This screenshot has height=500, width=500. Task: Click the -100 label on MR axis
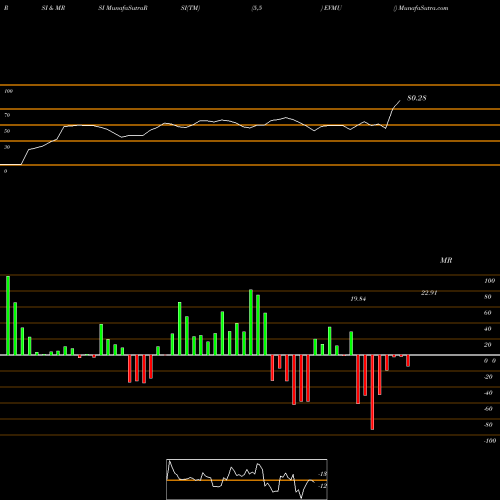[x=490, y=441]
